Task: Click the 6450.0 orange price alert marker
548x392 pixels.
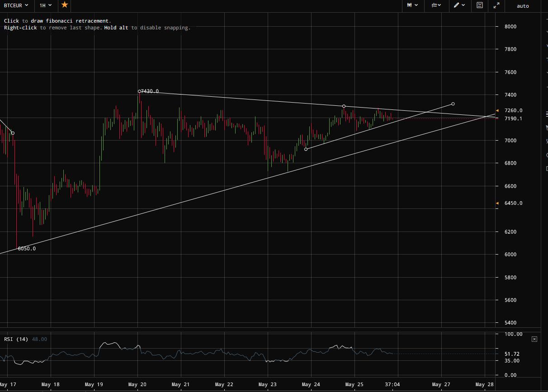Action: click(x=497, y=203)
